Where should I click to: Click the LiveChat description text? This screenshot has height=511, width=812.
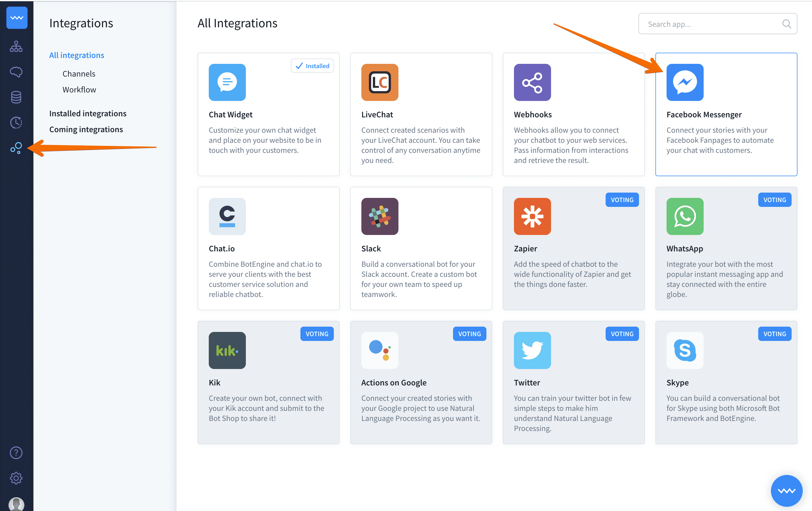point(420,145)
